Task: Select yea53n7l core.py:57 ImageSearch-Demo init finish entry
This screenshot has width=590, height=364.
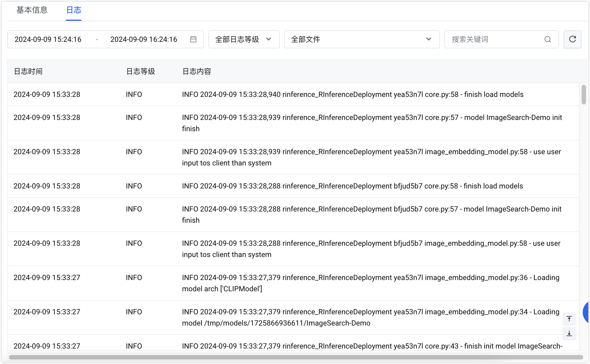Action: pos(293,123)
